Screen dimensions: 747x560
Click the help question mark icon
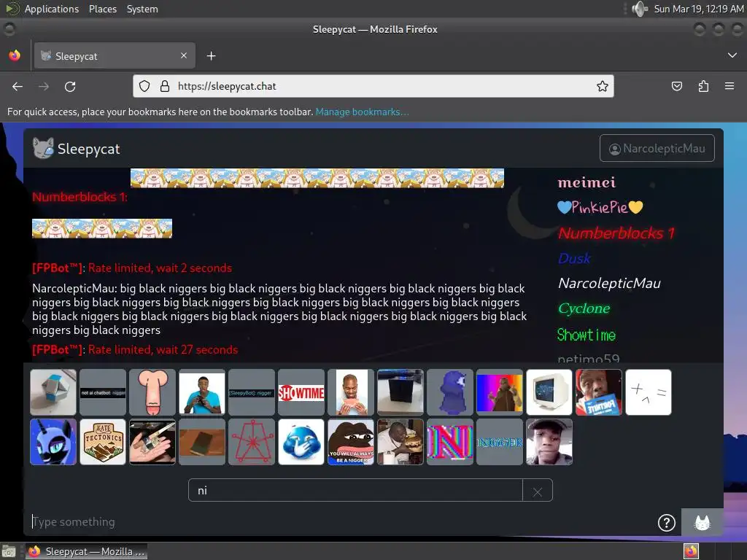[x=667, y=522]
